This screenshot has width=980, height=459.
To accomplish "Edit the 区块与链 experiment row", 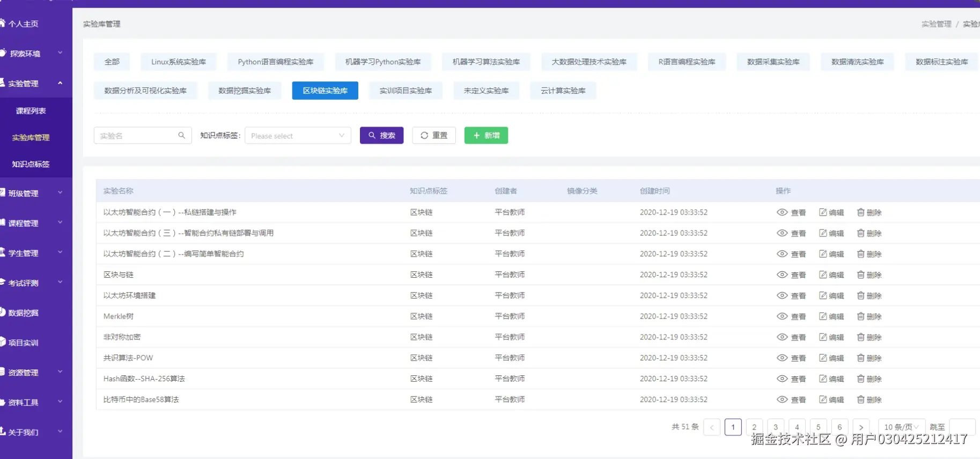I will click(831, 275).
